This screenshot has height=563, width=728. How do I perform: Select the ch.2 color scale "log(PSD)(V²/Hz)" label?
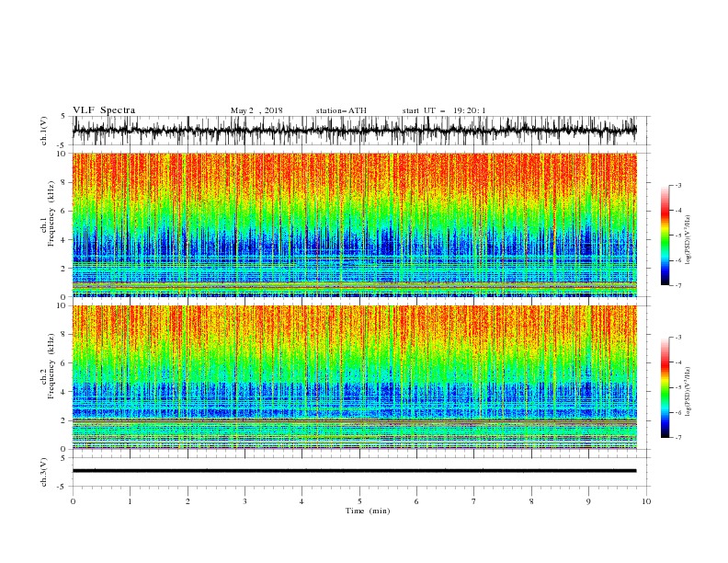(x=688, y=391)
